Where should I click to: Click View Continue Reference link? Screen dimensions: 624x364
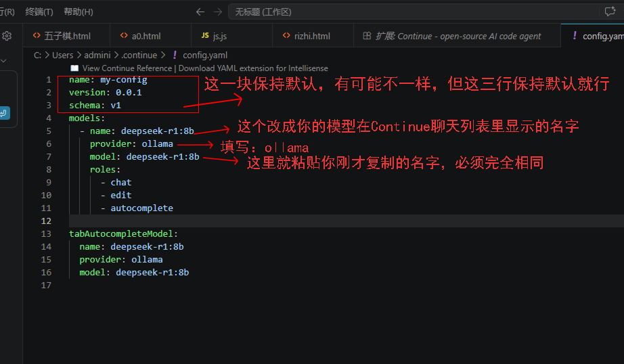[x=127, y=68]
